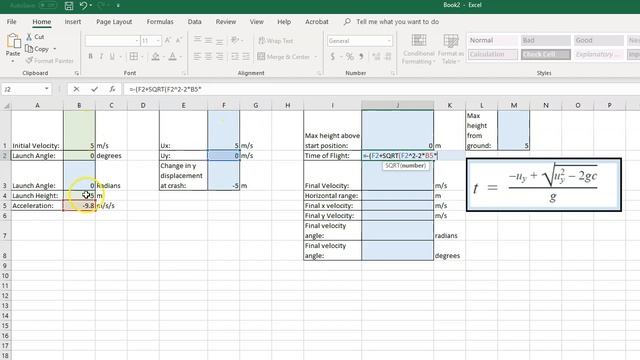Click the Decrease Decimal icon
The image size is (640, 360).
pos(388,56)
